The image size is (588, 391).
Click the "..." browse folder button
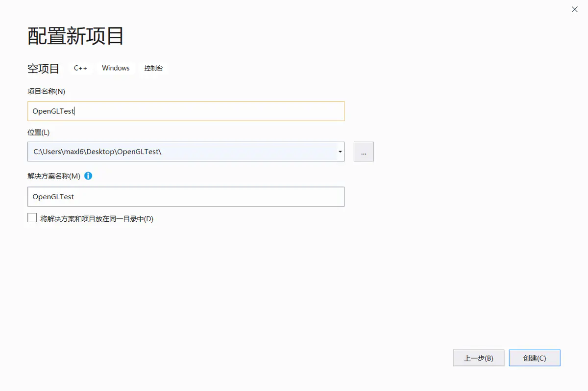click(364, 152)
